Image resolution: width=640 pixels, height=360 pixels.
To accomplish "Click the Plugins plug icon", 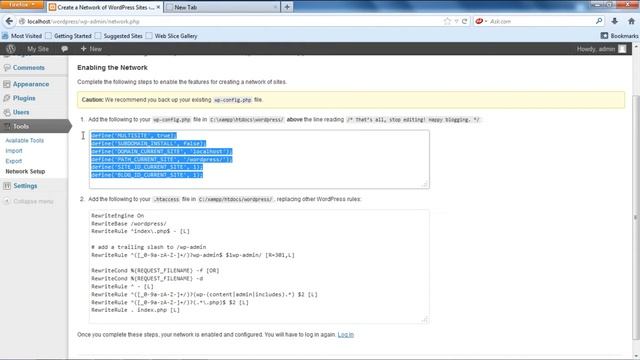I will click(7, 98).
